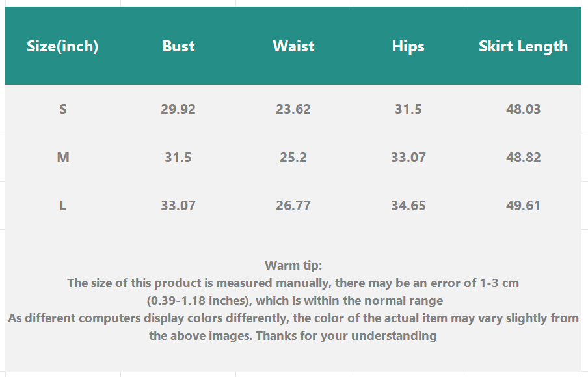The image size is (588, 377).
Task: Click the size M row label
Action: (x=63, y=158)
